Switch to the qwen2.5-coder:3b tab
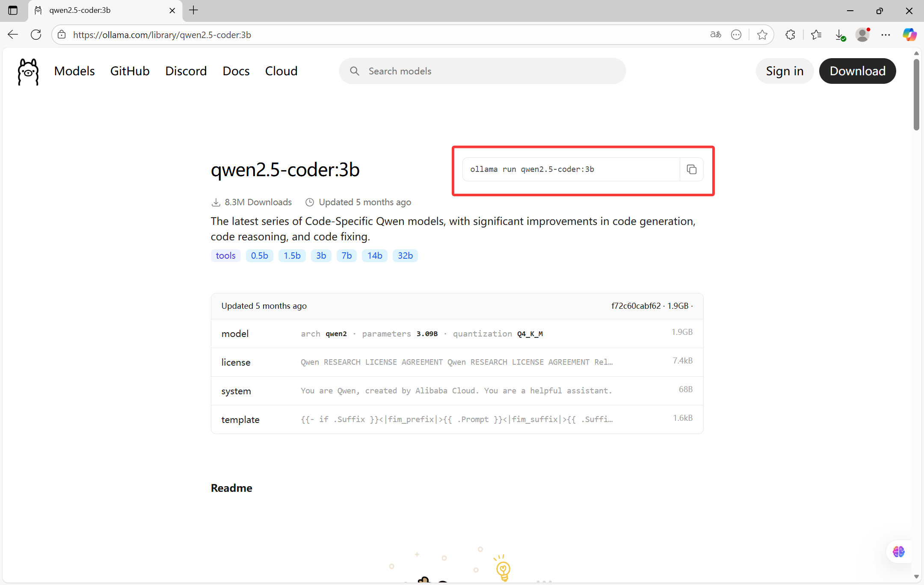This screenshot has width=924, height=585. pyautogui.click(x=105, y=10)
